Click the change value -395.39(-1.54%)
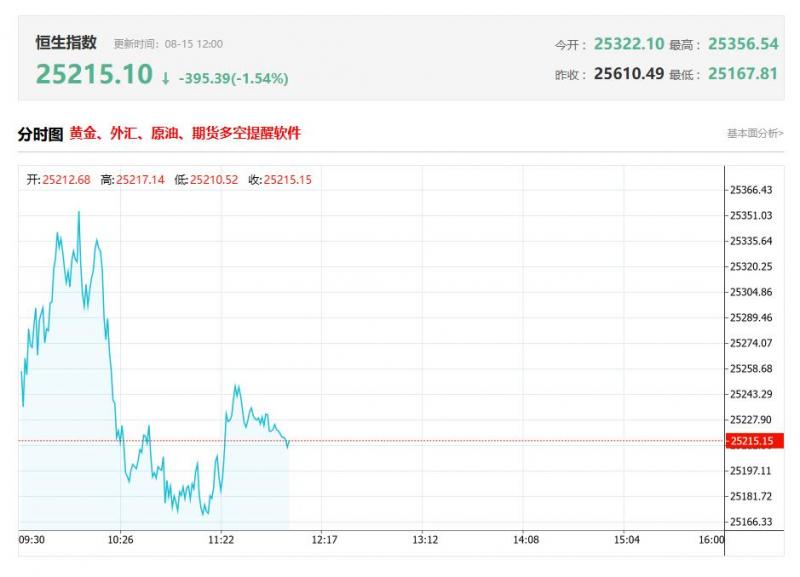 (233, 79)
